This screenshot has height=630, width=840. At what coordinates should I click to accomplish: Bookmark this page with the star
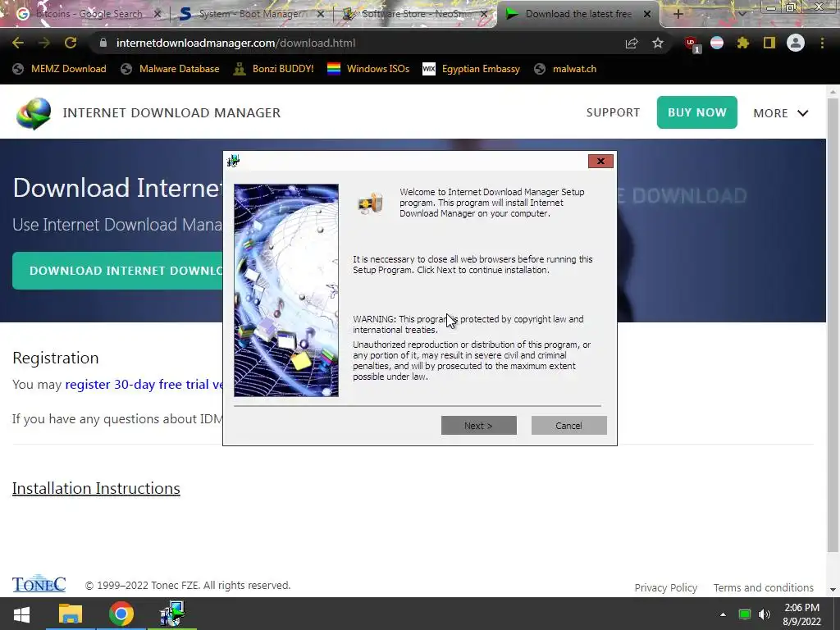[658, 43]
